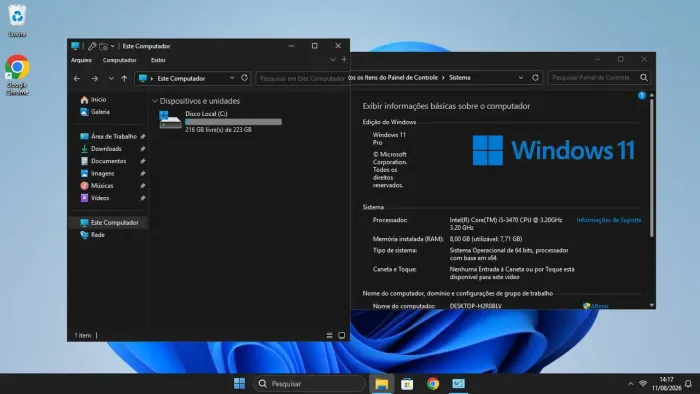Go back in File Explorer
Viewport: 700px width, 394px height.
[x=77, y=79]
